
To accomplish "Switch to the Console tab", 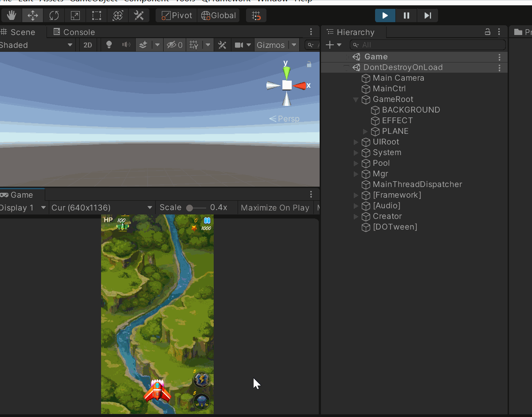I will (x=74, y=32).
